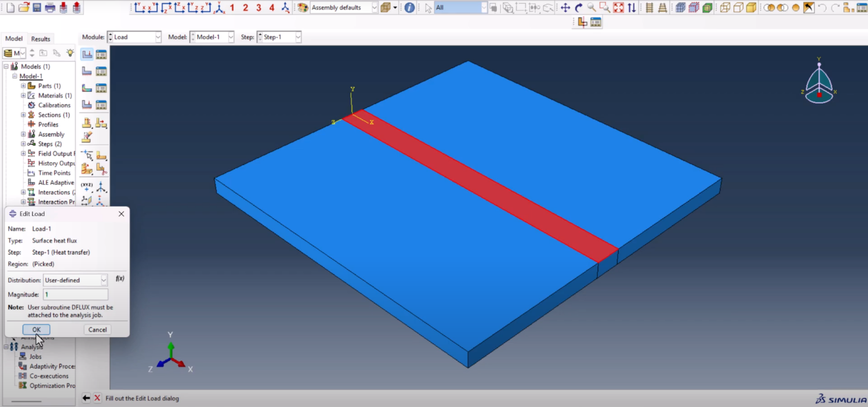Open the Boundary Condition Manager
The width and height of the screenshot is (868, 407).
click(101, 71)
